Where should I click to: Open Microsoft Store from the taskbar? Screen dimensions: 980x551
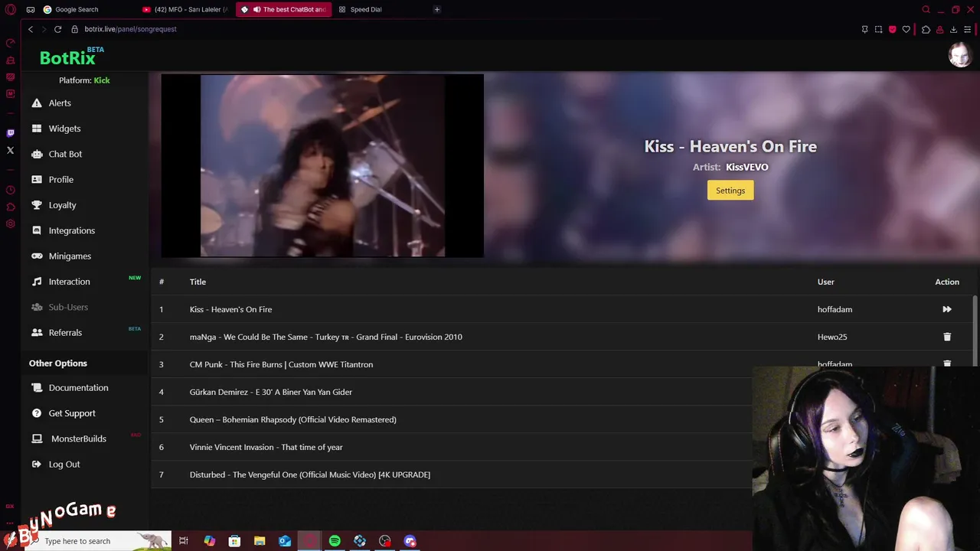pos(234,541)
